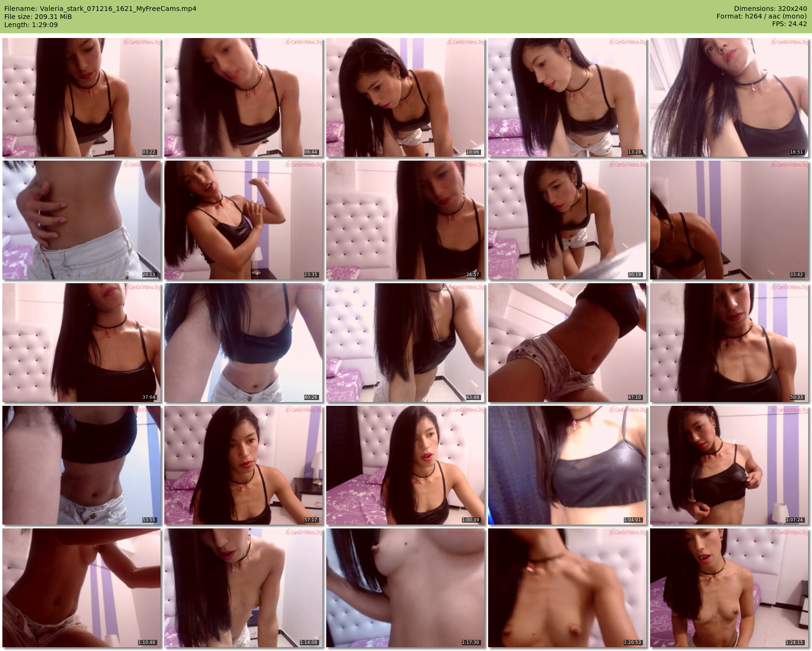The width and height of the screenshot is (812, 651).
Task: Select the "FPS: 24.42" text
Action: coord(789,25)
